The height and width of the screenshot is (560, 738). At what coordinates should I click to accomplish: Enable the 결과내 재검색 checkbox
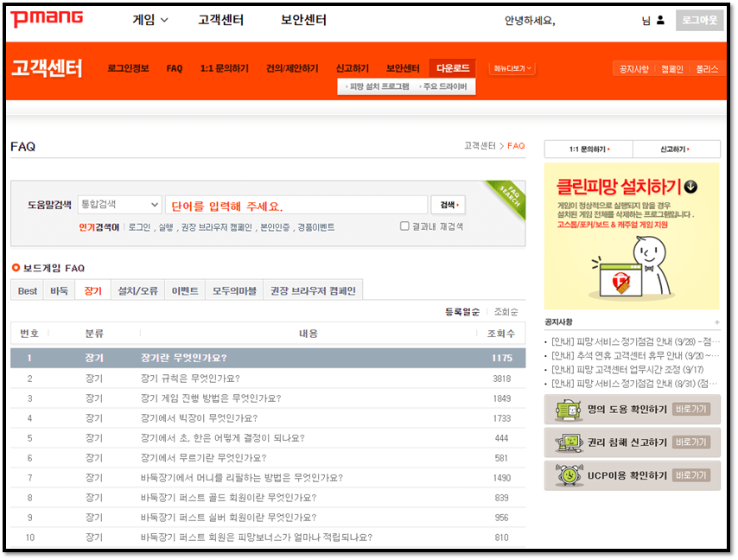pos(404,226)
